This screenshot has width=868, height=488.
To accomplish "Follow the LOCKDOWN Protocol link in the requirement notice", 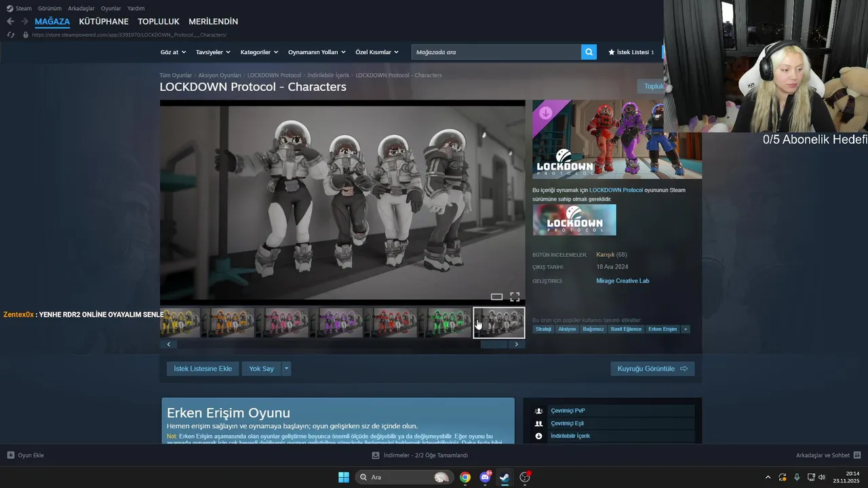I will (x=616, y=190).
